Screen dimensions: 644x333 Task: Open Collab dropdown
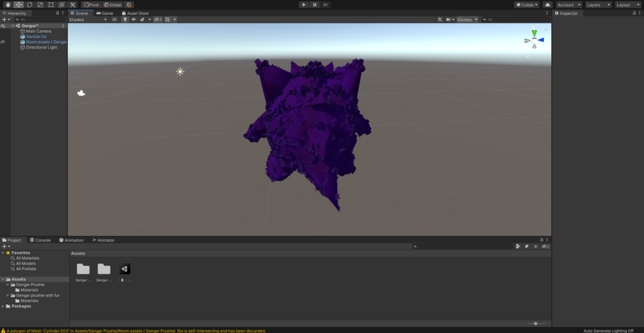[527, 4]
